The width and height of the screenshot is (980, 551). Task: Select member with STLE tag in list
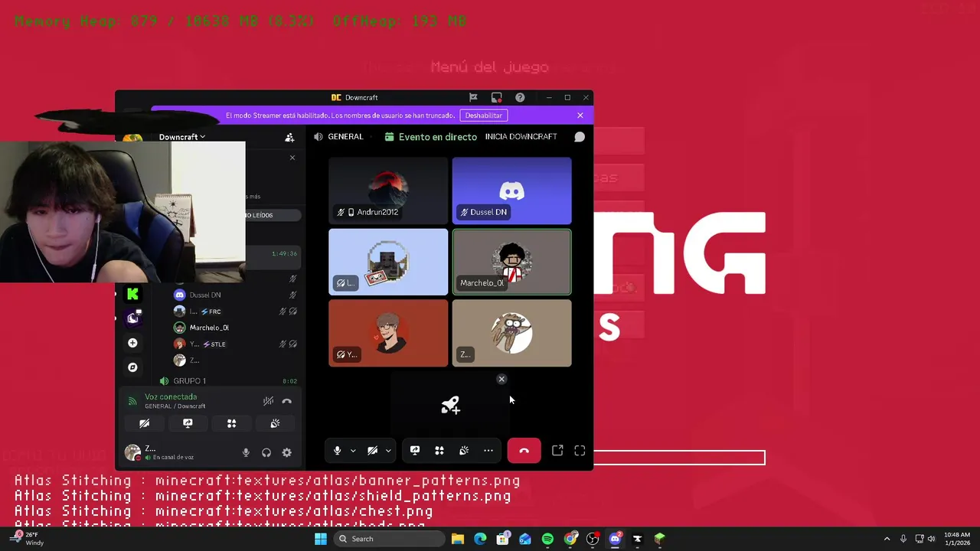click(x=236, y=344)
